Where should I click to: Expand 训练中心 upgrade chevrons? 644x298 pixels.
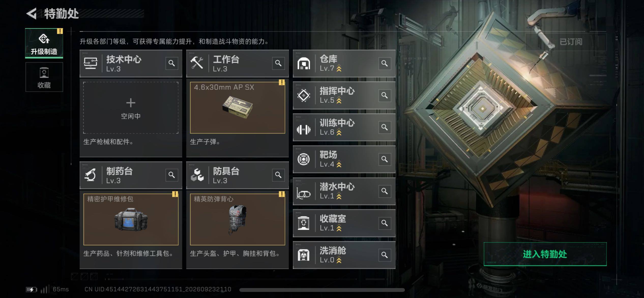(339, 132)
